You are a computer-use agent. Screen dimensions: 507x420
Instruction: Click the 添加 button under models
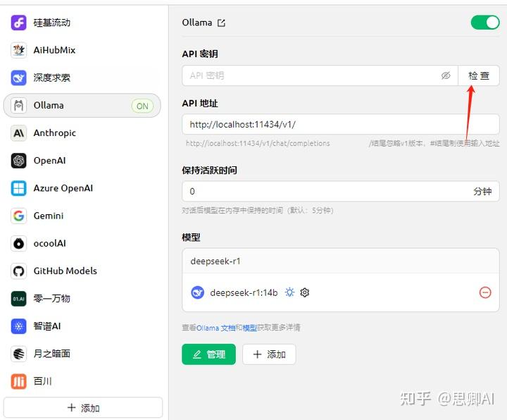coord(269,354)
